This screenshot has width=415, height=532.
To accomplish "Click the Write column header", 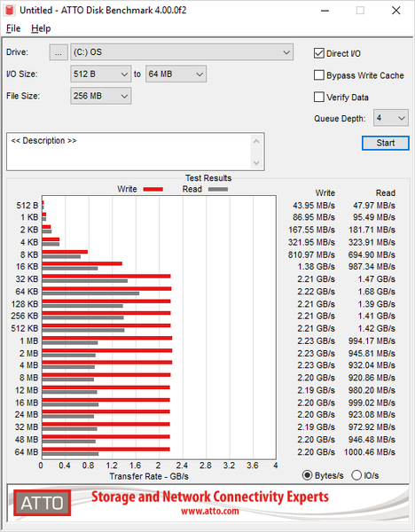I will tap(325, 193).
